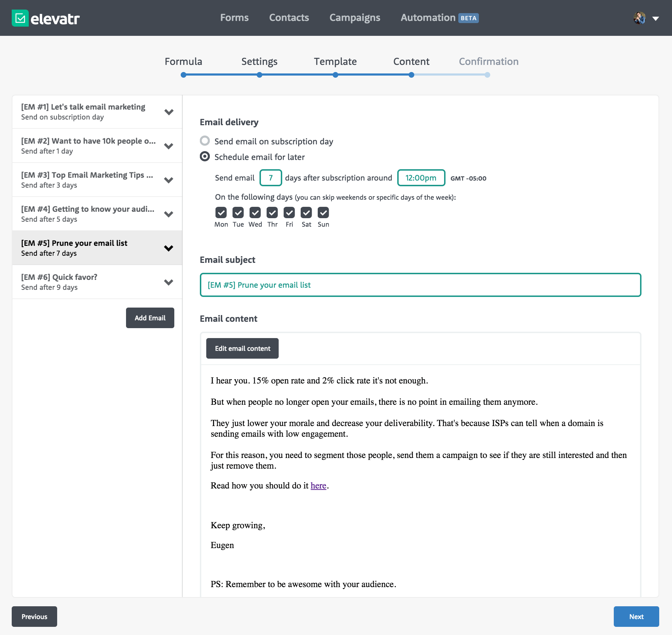This screenshot has width=672, height=635.
Task: Collapse the EM #5 Prune your email list entry
Action: point(169,248)
